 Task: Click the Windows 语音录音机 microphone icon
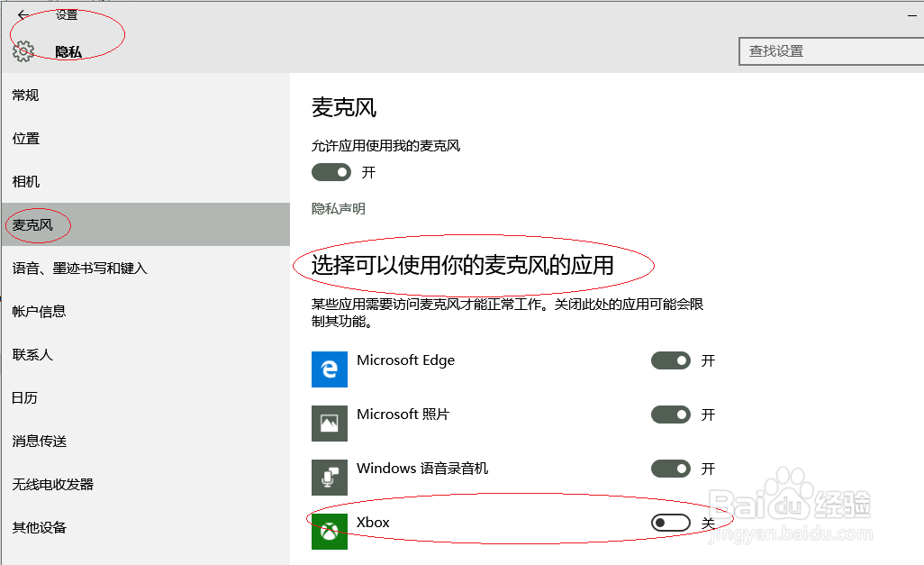(330, 478)
